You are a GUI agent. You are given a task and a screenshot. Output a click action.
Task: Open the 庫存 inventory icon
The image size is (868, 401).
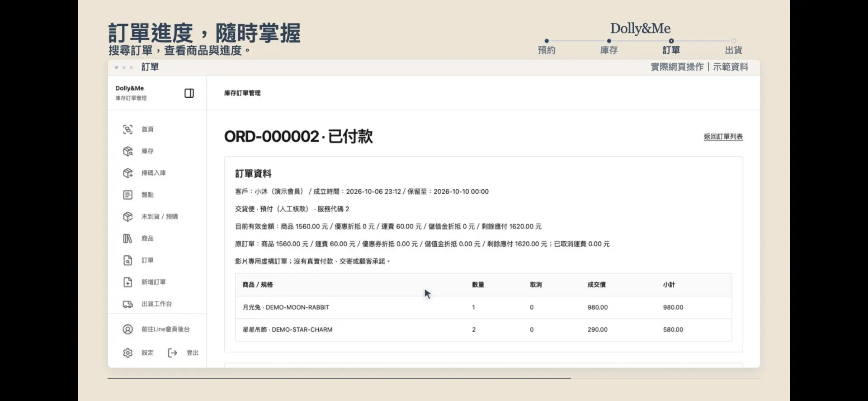point(128,151)
